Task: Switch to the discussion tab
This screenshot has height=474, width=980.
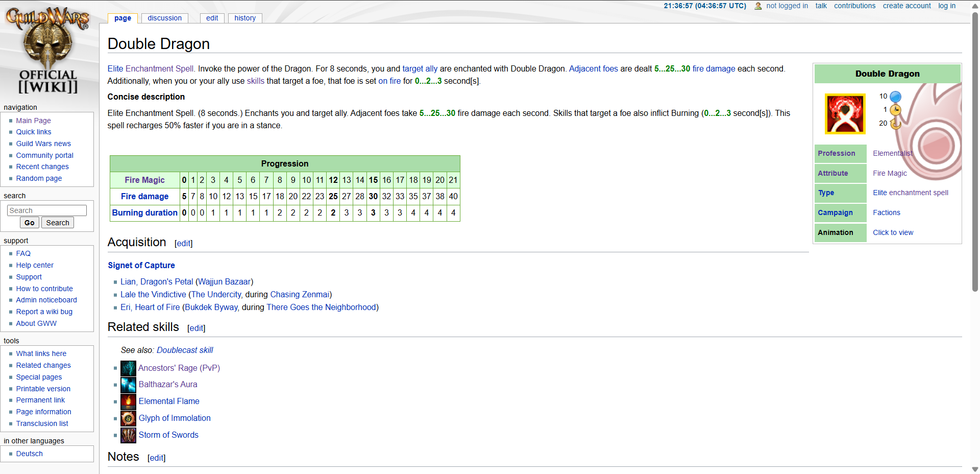Action: (x=164, y=18)
